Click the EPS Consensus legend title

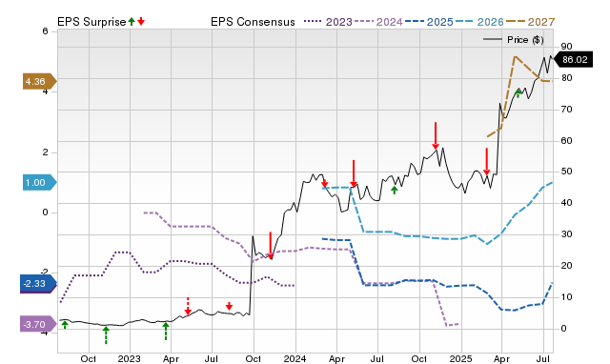click(x=253, y=22)
